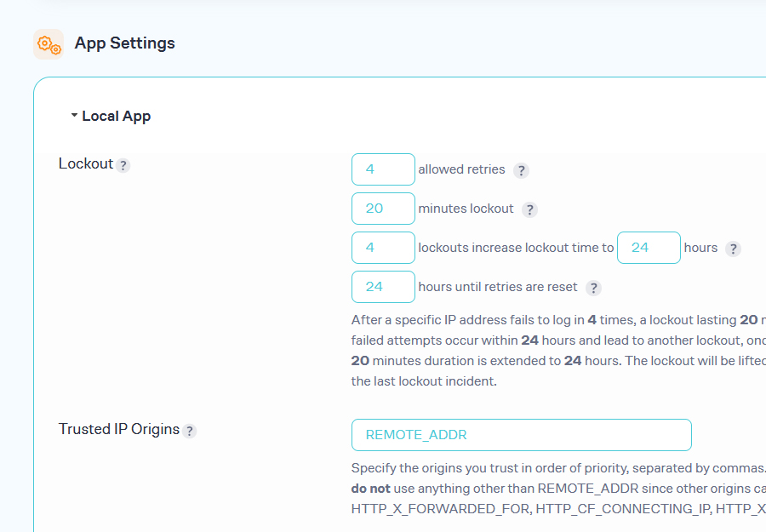Click help icon for hours until retries reset
Screen dimensions: 766x532
point(593,288)
